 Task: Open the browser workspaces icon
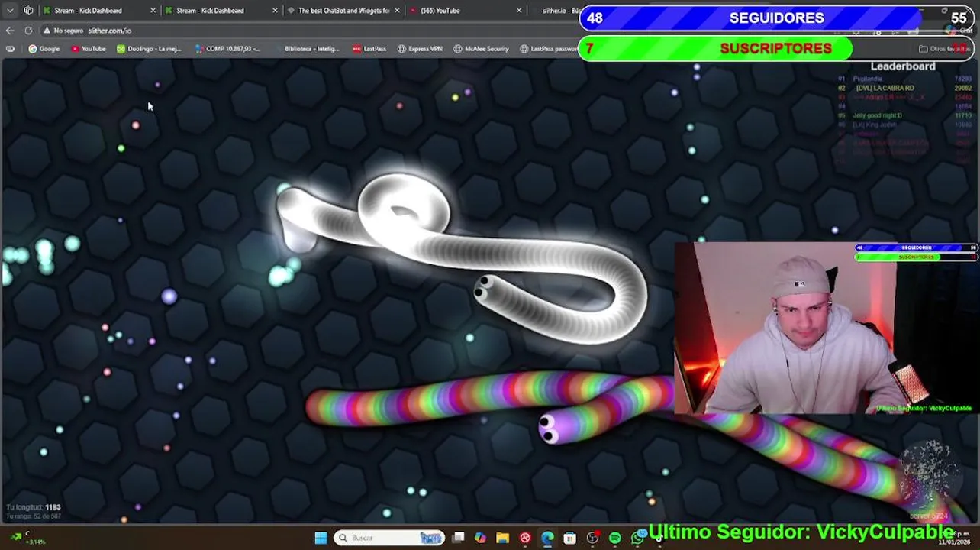pyautogui.click(x=28, y=11)
